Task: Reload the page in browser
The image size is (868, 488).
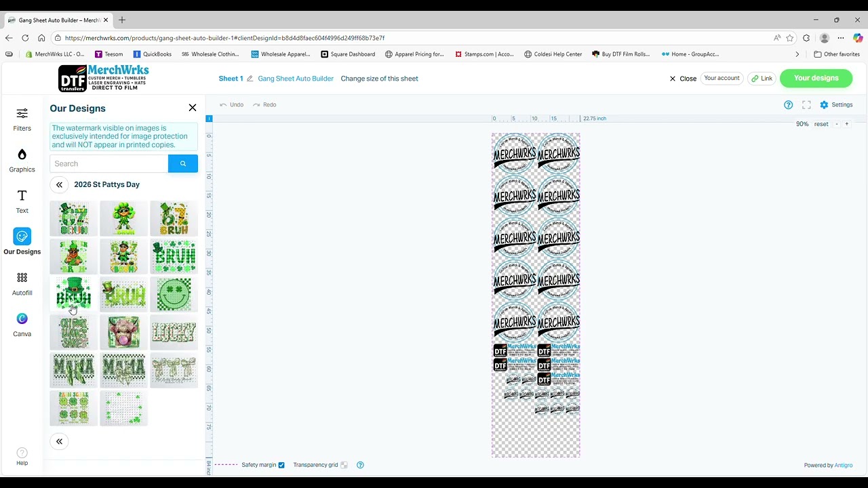Action: 25,38
